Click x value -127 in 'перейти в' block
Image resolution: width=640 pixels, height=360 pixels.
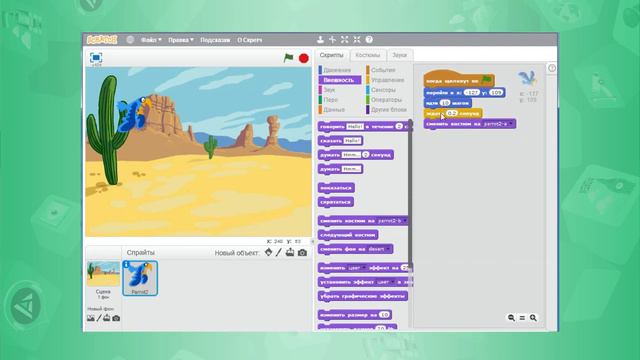click(x=472, y=93)
